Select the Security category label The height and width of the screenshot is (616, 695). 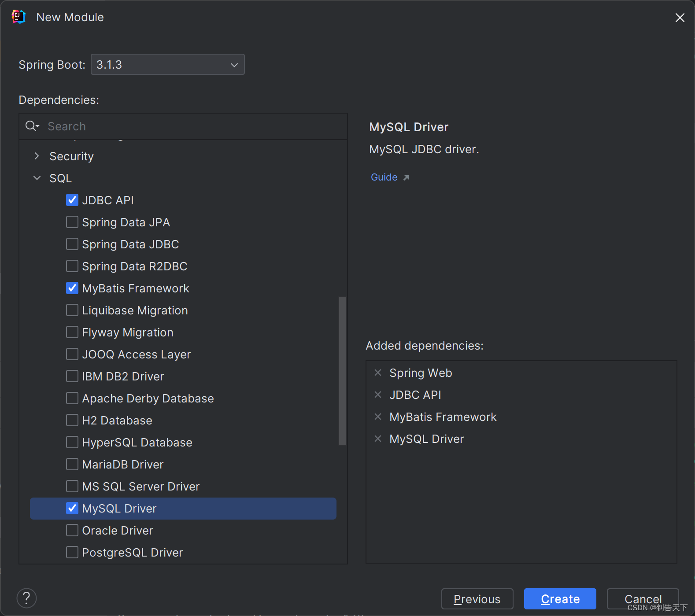point(71,156)
